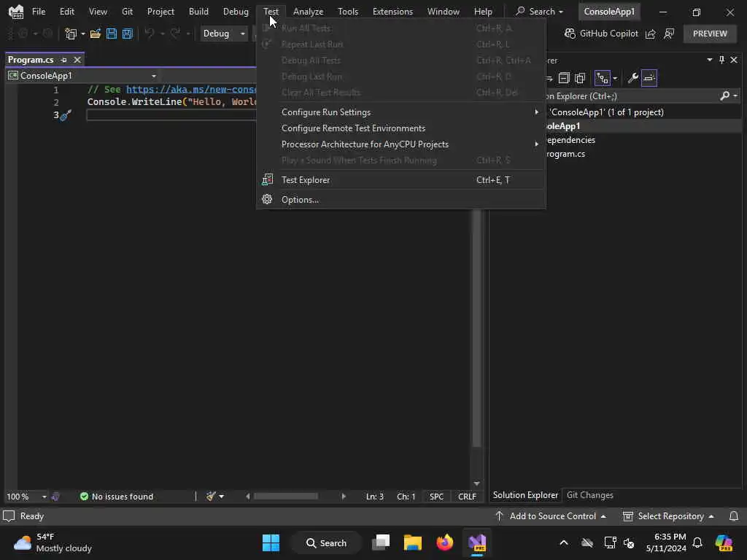The image size is (747, 560).
Task: Open the Analyze menu
Action: [309, 12]
